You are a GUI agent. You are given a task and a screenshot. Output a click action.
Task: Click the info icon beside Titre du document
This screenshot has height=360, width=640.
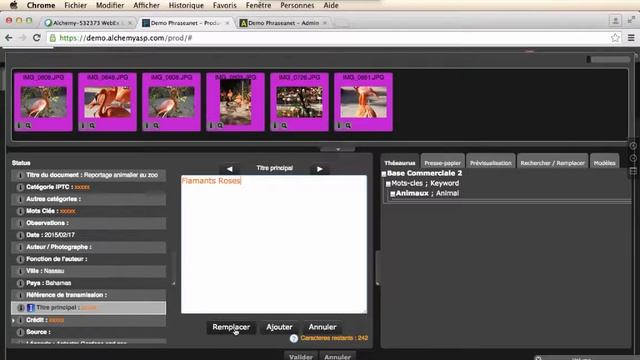(20, 175)
